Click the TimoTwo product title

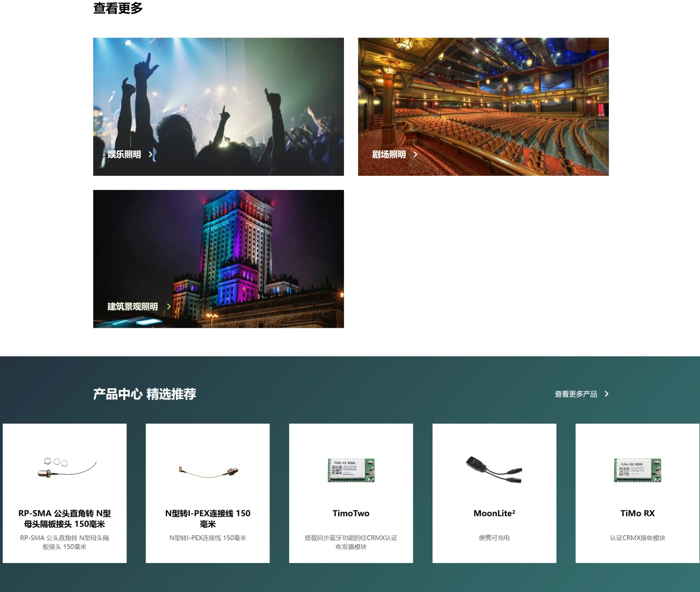pyautogui.click(x=351, y=513)
